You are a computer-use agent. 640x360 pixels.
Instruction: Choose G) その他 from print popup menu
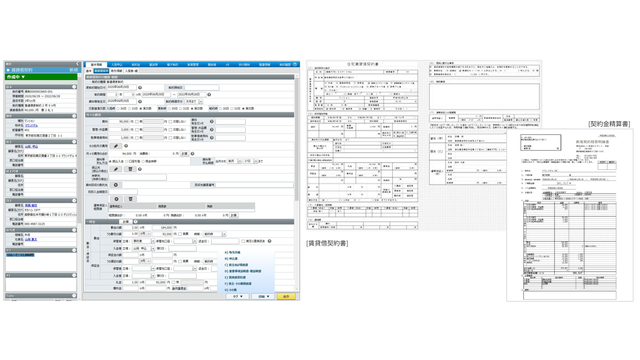pos(231,290)
